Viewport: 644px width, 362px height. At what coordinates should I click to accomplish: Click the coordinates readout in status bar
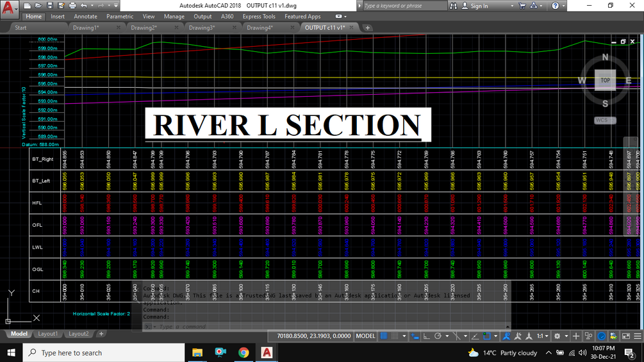[314, 336]
